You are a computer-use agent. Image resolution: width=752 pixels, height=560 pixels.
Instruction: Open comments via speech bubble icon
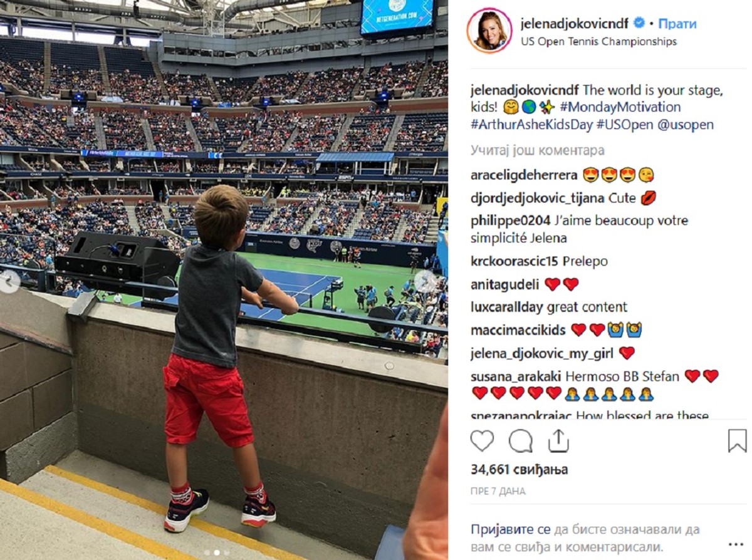pyautogui.click(x=520, y=441)
